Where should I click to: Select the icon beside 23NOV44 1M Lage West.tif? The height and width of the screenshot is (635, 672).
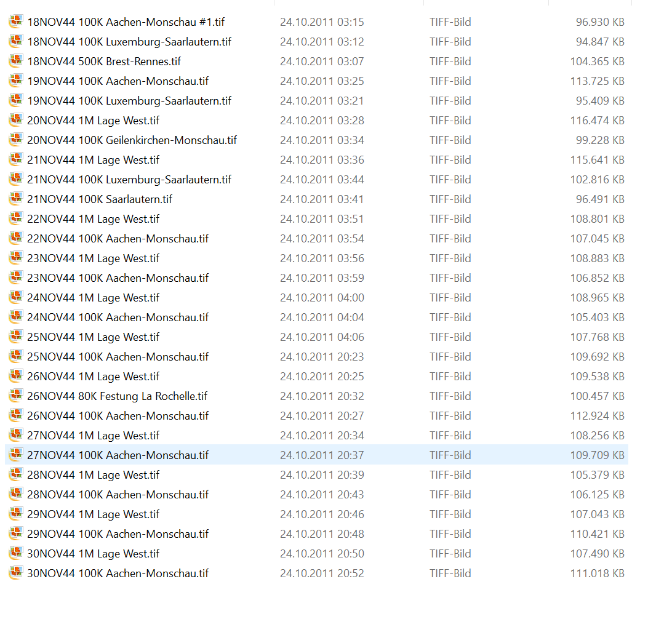pos(15,258)
